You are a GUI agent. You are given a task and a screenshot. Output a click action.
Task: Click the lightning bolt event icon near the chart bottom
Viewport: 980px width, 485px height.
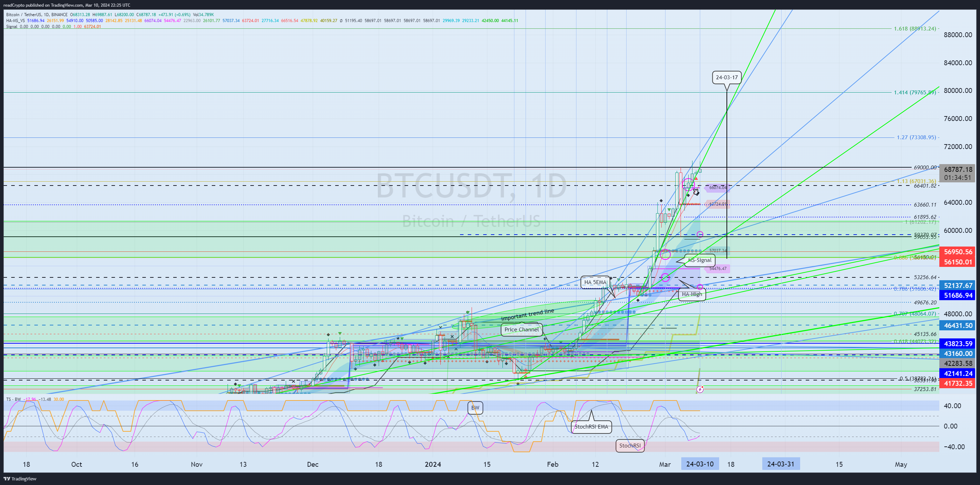tap(700, 389)
